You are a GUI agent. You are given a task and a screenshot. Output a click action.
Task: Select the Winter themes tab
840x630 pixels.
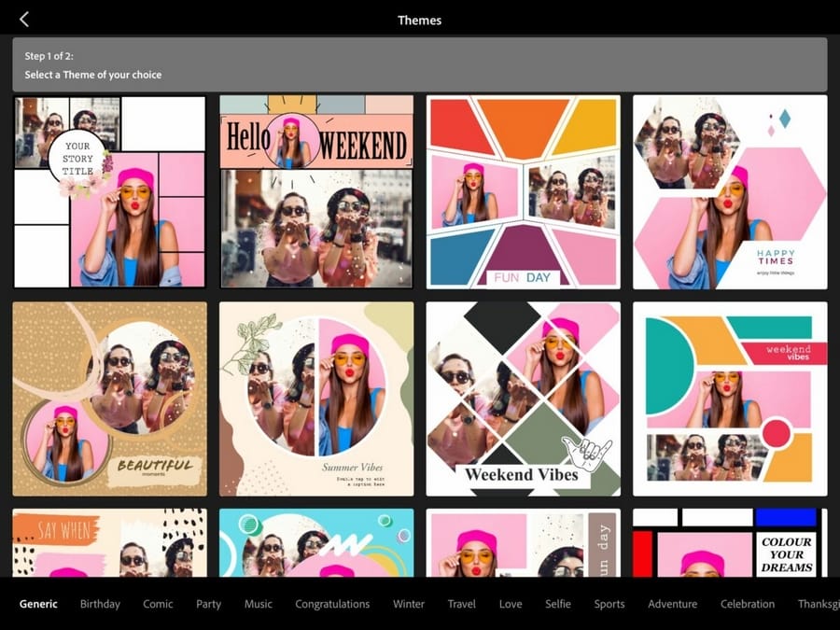click(409, 604)
